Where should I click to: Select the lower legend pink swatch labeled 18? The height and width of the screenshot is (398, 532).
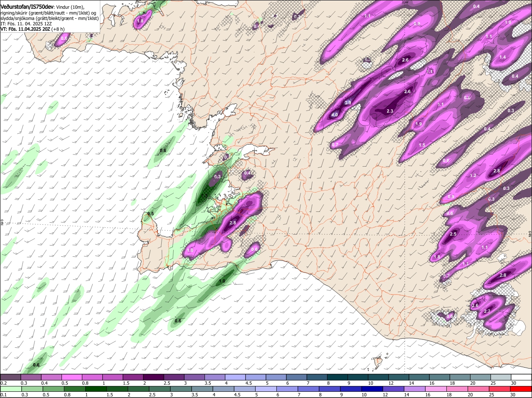coord(457,388)
